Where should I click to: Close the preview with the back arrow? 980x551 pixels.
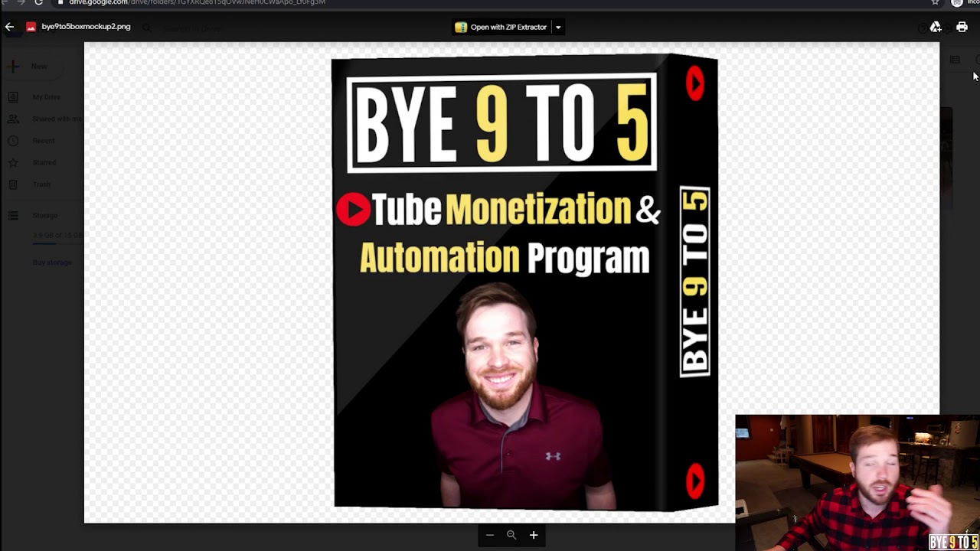click(9, 27)
